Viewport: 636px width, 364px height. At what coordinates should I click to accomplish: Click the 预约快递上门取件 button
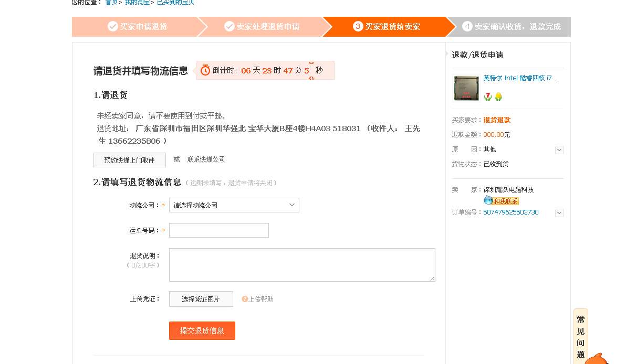coord(130,160)
